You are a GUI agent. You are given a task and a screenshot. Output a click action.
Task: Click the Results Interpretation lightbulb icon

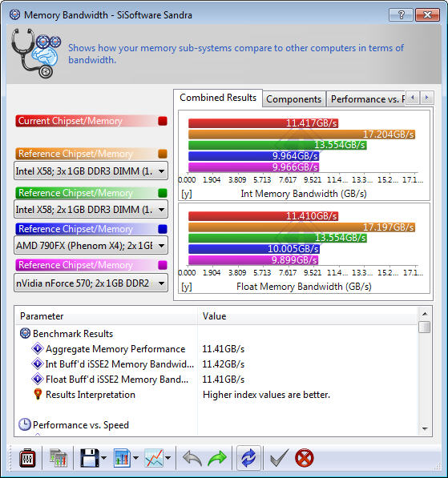38,394
